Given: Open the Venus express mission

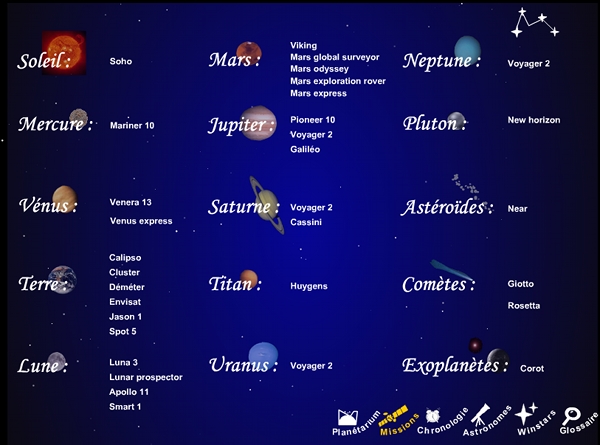Looking at the screenshot, I should tap(141, 221).
